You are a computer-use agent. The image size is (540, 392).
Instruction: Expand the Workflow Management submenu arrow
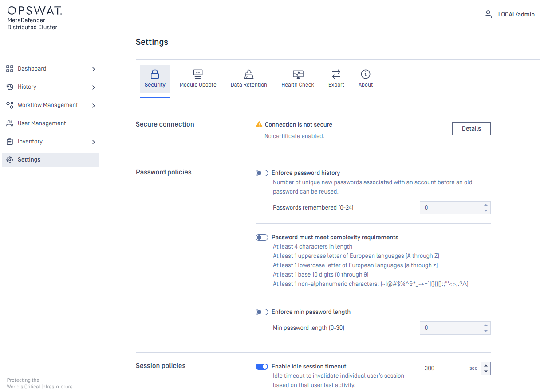pos(93,106)
